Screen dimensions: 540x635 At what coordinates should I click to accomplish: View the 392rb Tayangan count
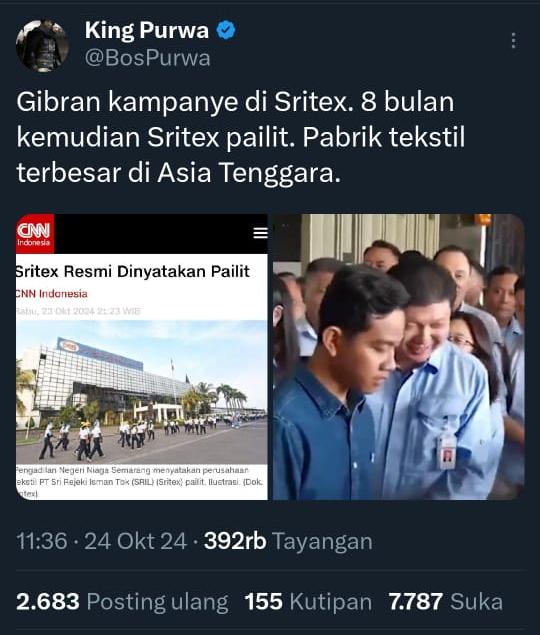point(288,541)
